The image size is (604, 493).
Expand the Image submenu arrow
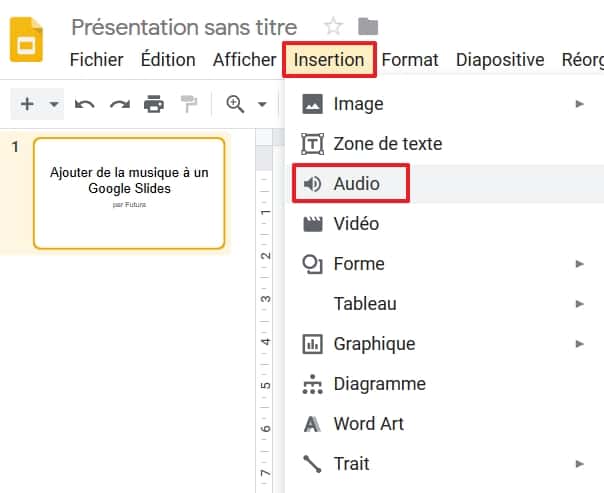pos(579,104)
